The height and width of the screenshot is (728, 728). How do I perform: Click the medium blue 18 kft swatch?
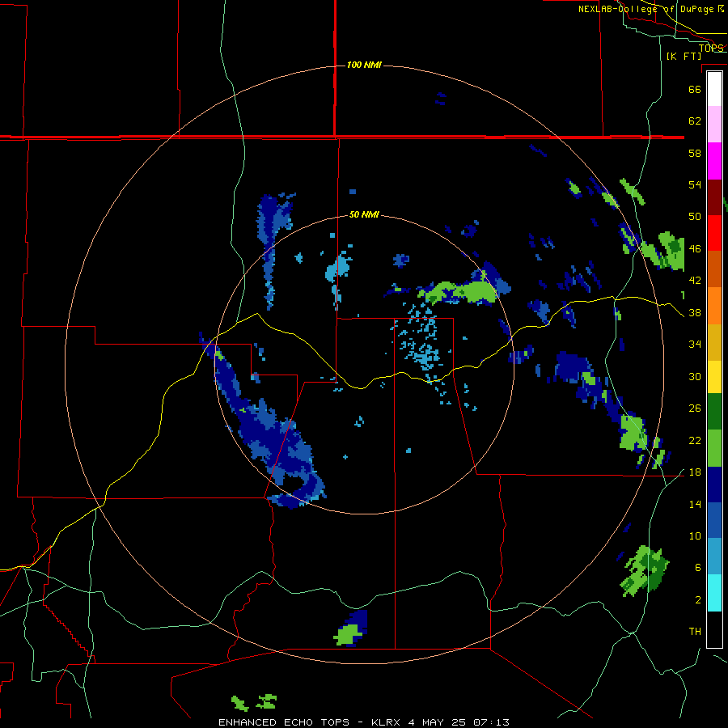(714, 520)
